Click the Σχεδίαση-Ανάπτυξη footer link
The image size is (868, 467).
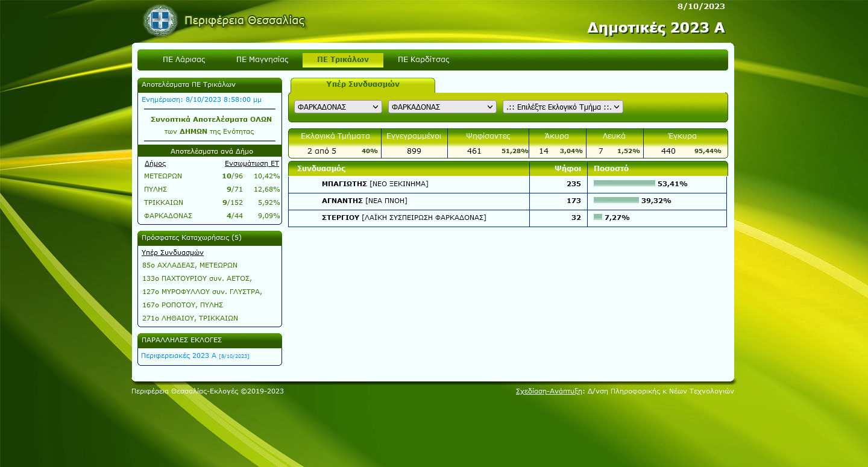[550, 391]
